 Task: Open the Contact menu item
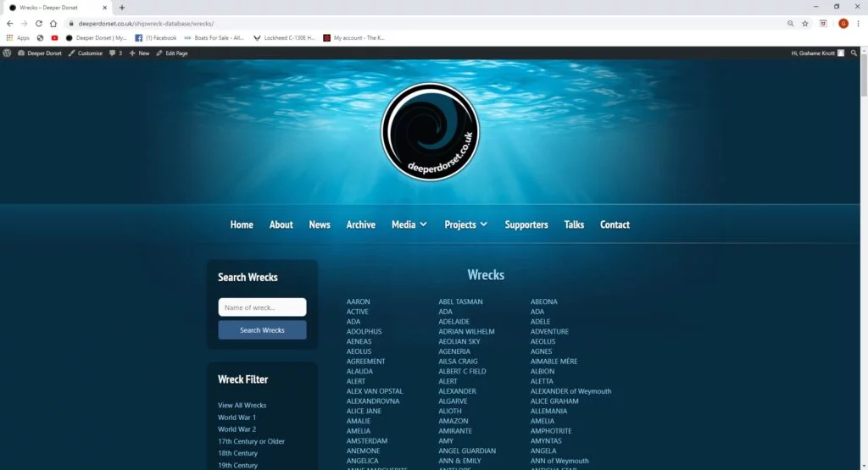(615, 224)
